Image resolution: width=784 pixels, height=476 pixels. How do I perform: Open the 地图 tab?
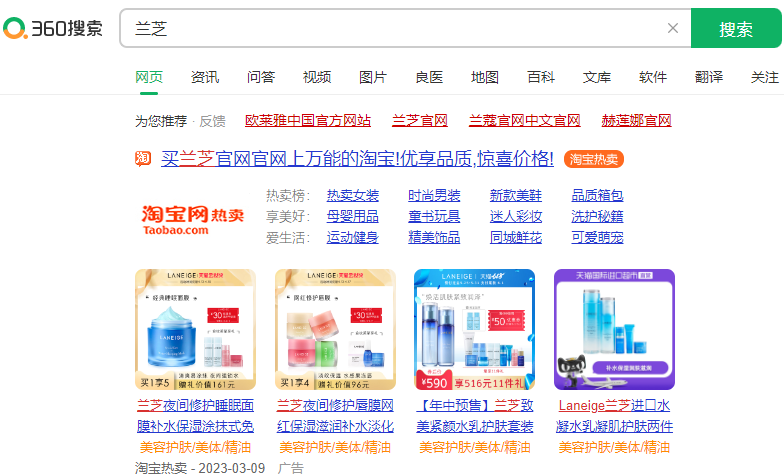485,77
